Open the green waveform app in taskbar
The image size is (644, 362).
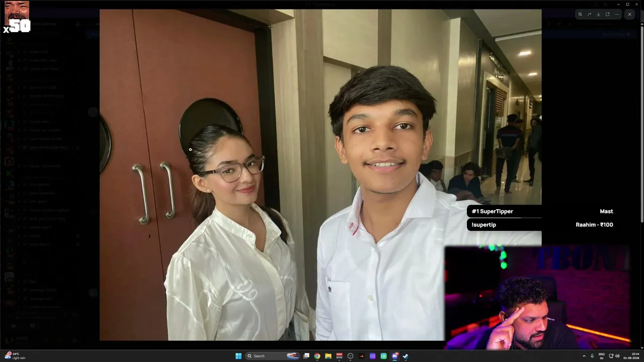(383, 356)
